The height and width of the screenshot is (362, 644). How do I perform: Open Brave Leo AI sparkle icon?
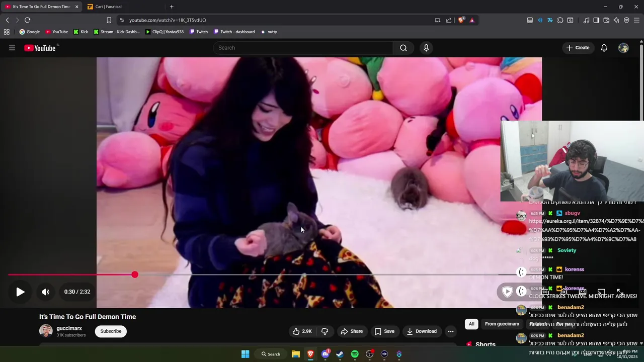pos(616,20)
